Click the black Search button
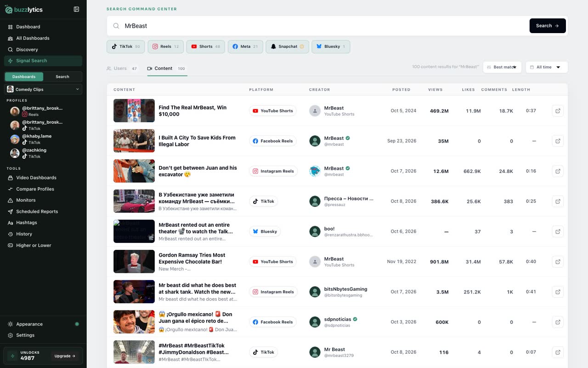The image size is (588, 368). pos(548,26)
